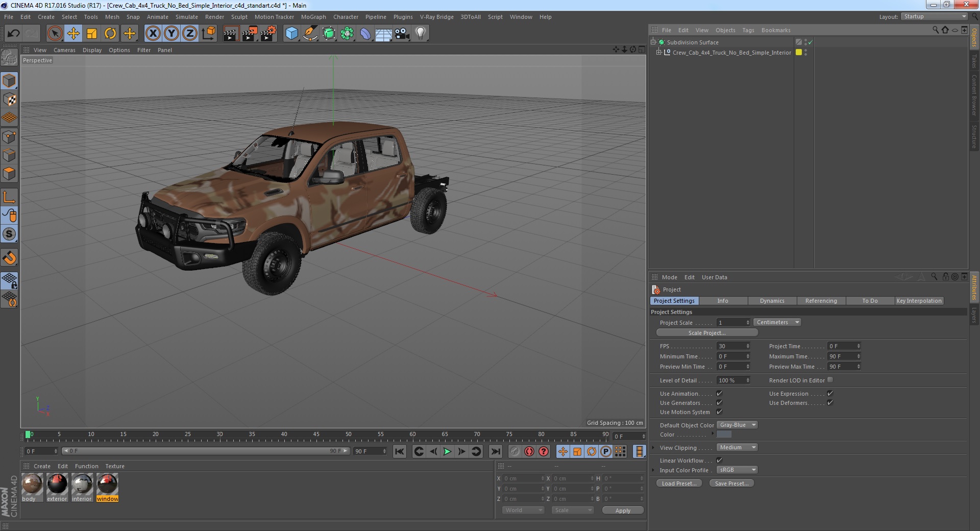The height and width of the screenshot is (531, 980).
Task: Open the MoGraph array objects icon
Action: tap(347, 34)
